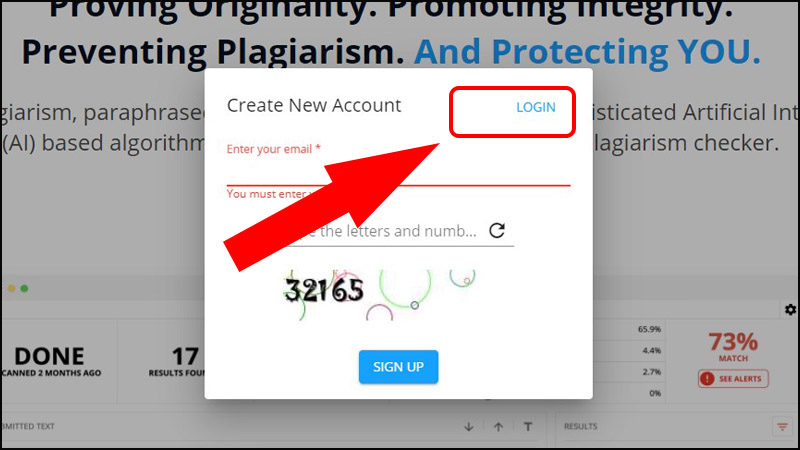
Task: Click the 65.9% result percentage
Action: [x=649, y=329]
